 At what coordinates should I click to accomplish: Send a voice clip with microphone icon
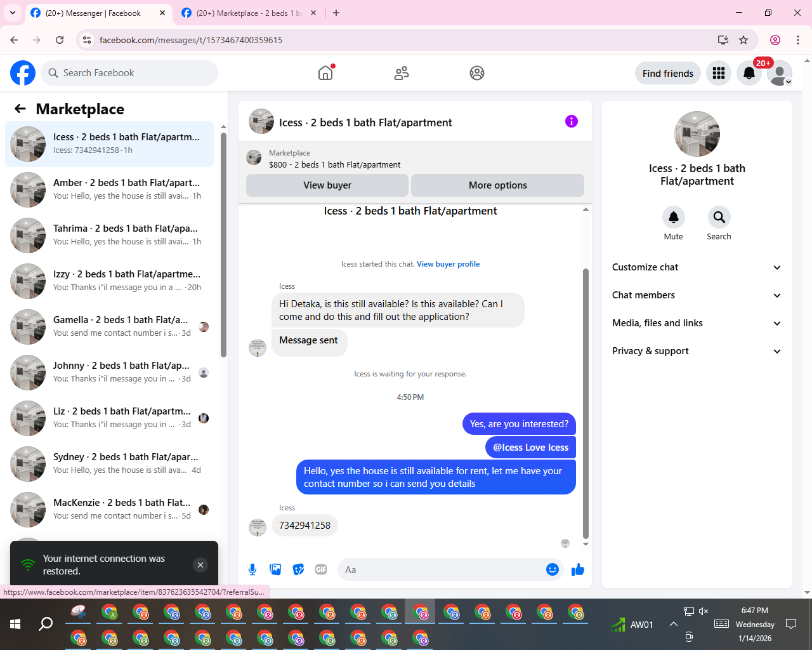(252, 569)
